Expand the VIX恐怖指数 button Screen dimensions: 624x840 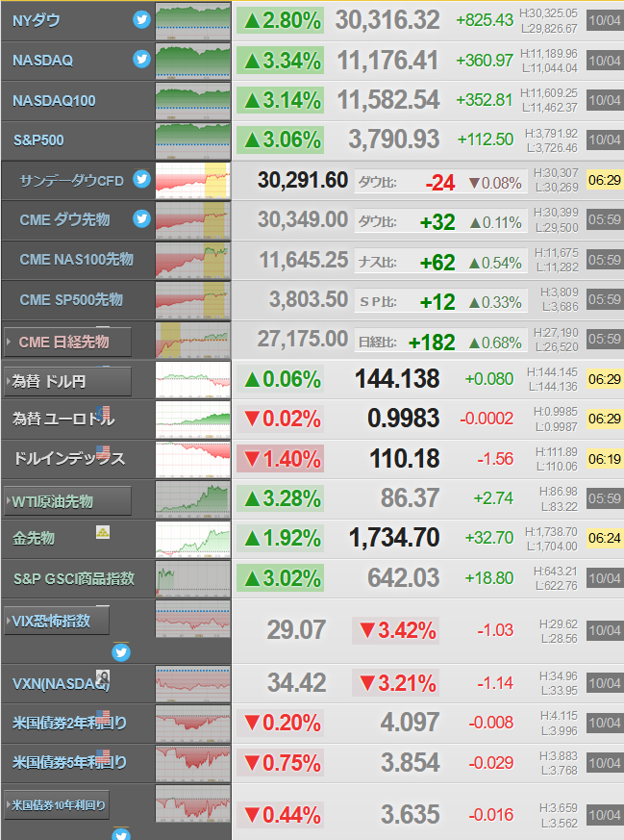pyautogui.click(x=57, y=621)
